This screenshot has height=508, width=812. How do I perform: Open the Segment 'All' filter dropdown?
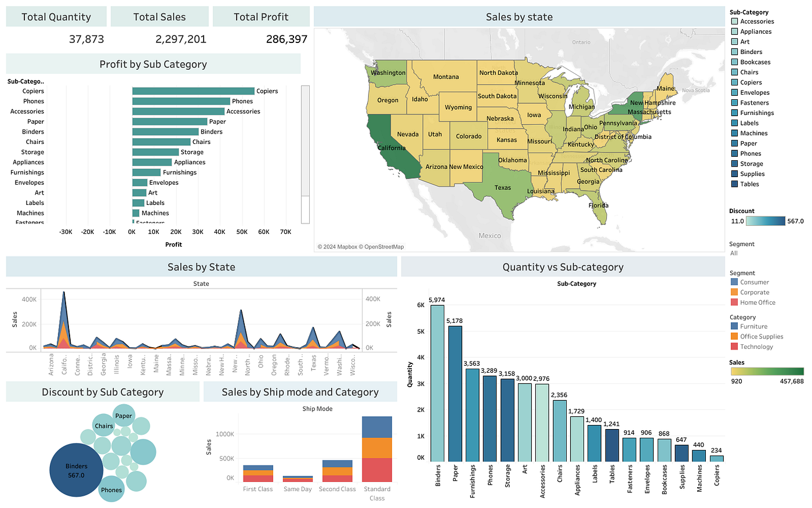(737, 253)
